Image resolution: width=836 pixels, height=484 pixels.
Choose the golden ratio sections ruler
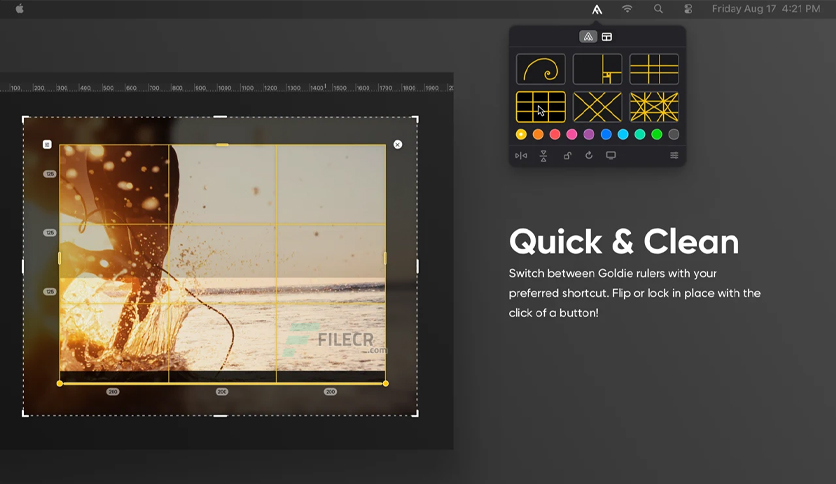click(597, 69)
